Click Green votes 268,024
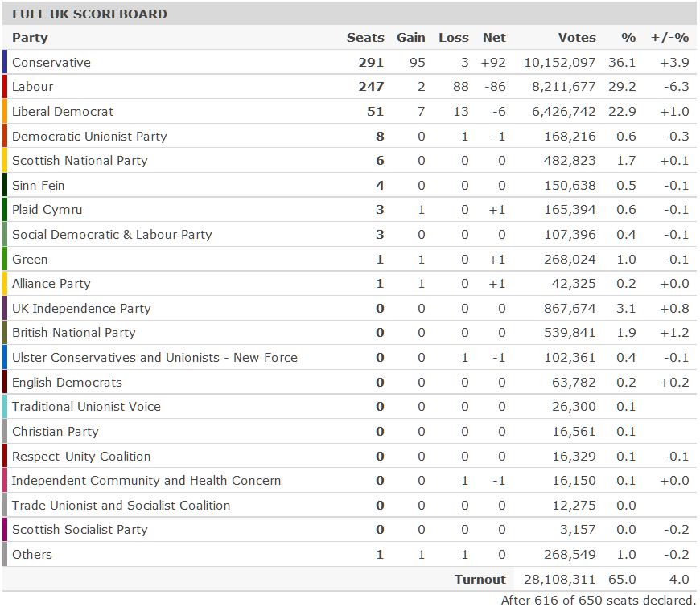This screenshot has height=611, width=700. [570, 260]
